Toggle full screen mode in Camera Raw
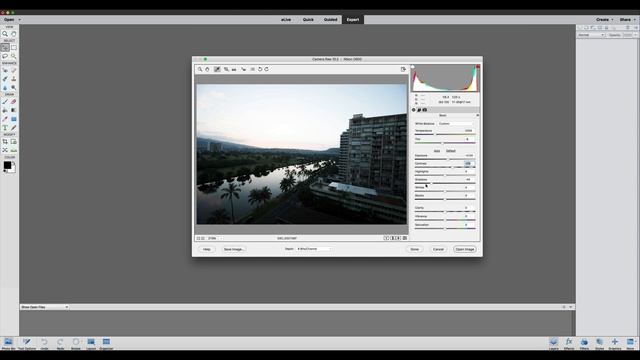Image resolution: width=640 pixels, height=360 pixels. tap(403, 69)
